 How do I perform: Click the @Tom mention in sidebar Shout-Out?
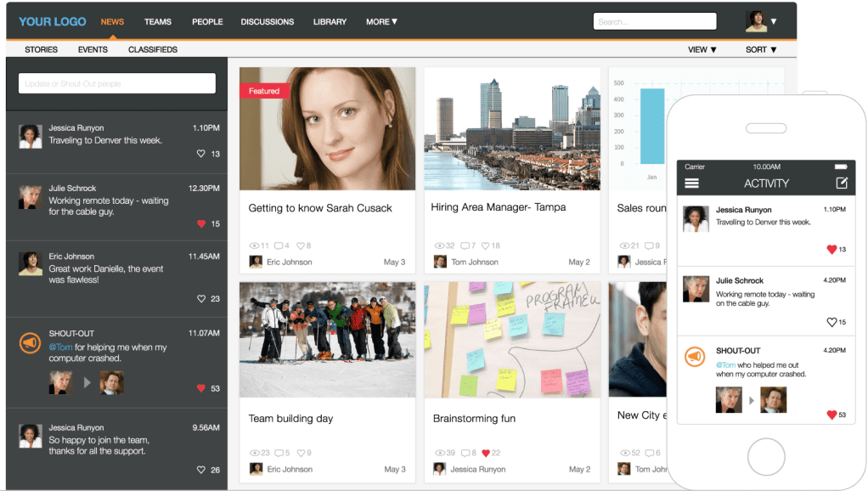[x=60, y=347]
